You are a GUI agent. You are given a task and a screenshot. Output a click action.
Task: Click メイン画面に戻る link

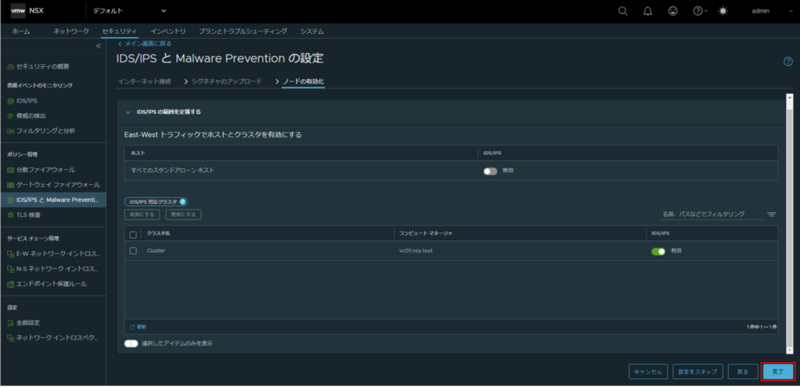coord(144,44)
